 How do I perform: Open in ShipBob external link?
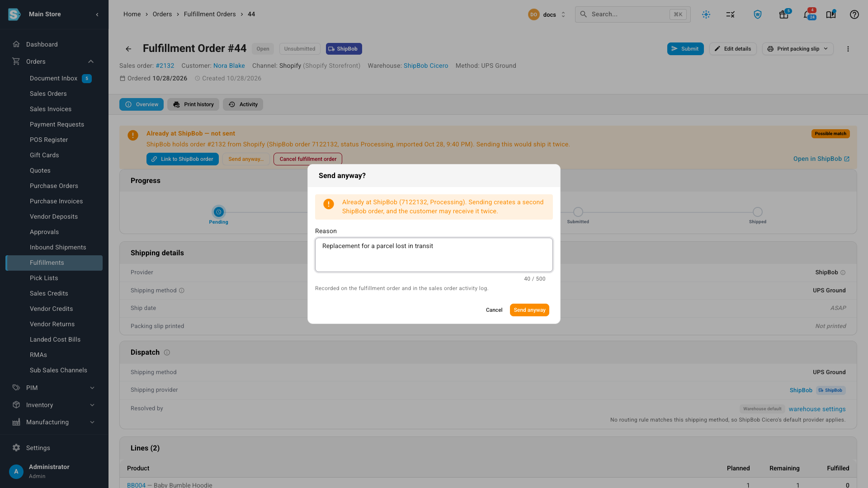click(x=821, y=159)
